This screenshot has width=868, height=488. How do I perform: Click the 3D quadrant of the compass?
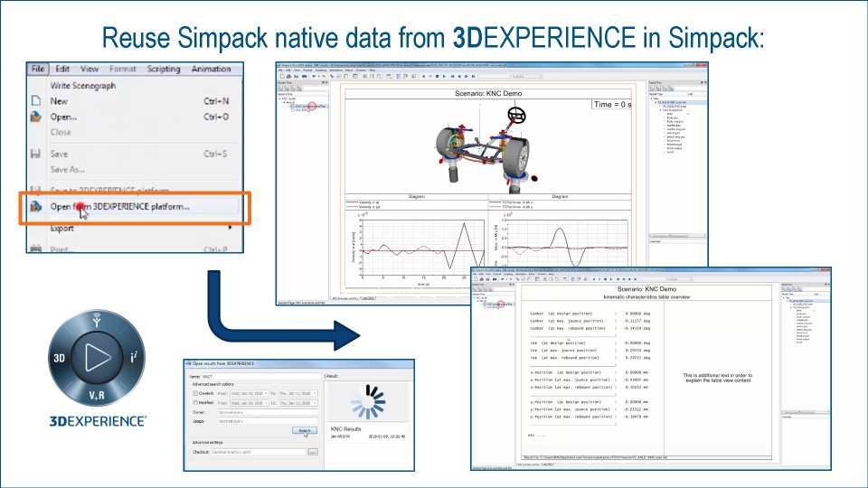(x=60, y=358)
